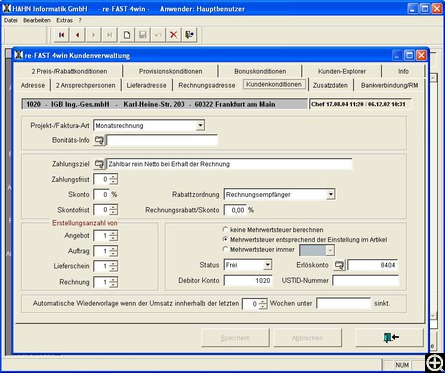The height and width of the screenshot is (373, 445).
Task: Click the exit door button at bottom right
Action: coord(390,338)
